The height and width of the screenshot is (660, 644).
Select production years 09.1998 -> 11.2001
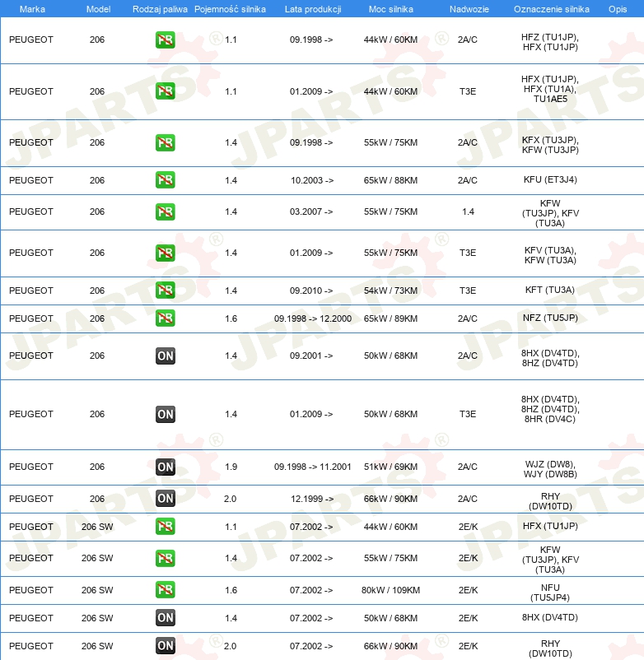click(313, 467)
